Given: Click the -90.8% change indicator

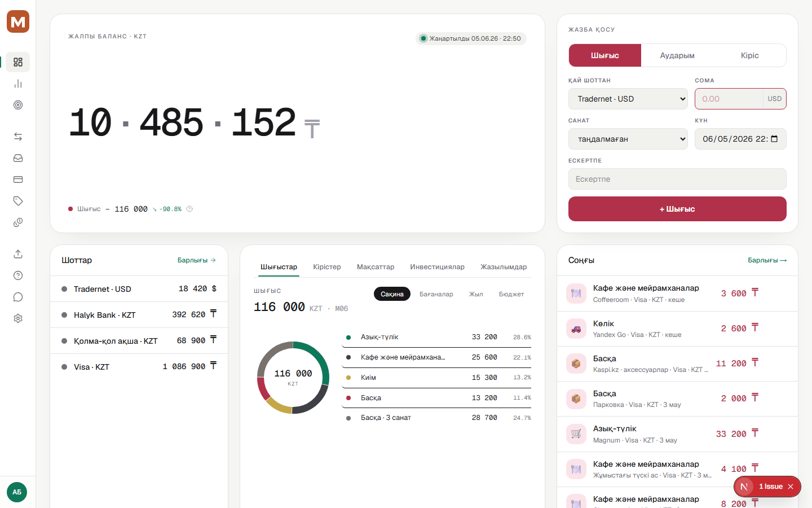Looking at the screenshot, I should coord(167,209).
